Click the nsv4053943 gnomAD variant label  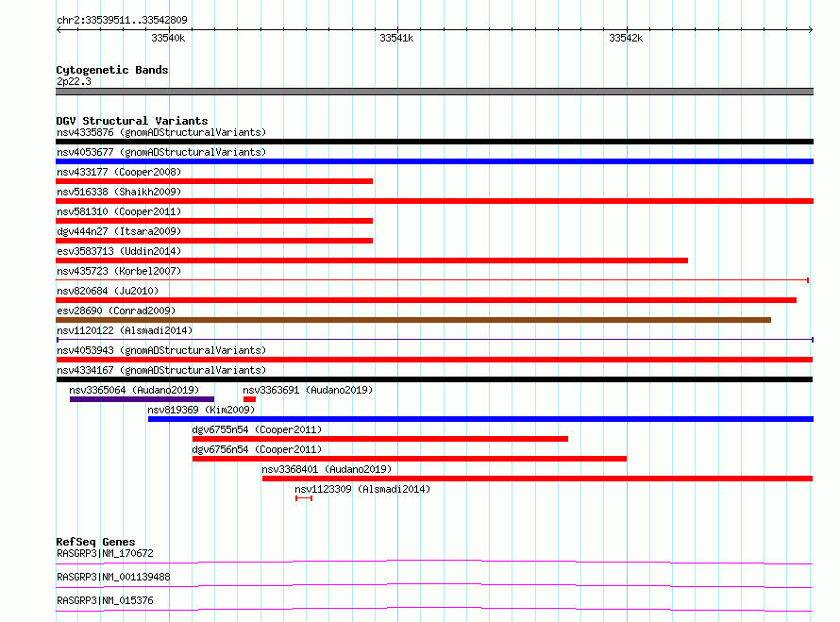point(161,350)
